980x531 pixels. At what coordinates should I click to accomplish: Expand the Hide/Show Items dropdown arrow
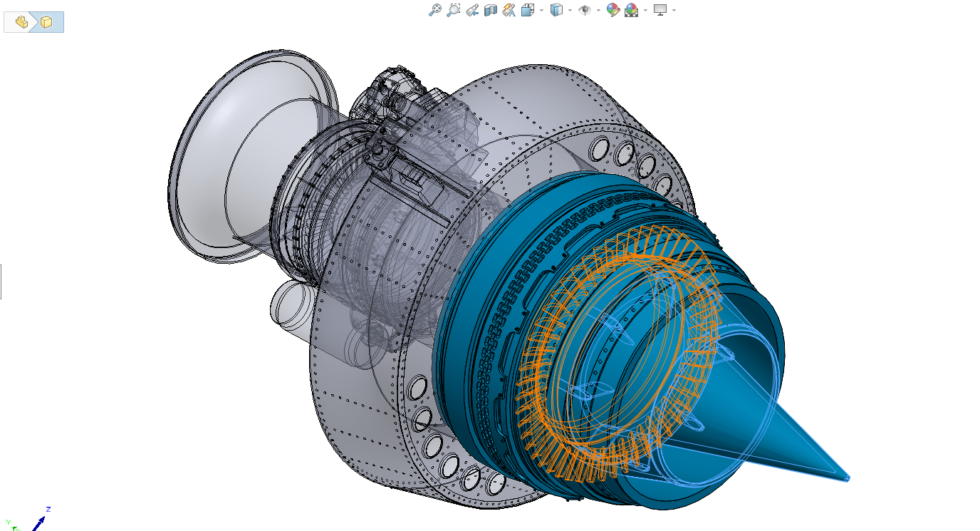pyautogui.click(x=598, y=10)
